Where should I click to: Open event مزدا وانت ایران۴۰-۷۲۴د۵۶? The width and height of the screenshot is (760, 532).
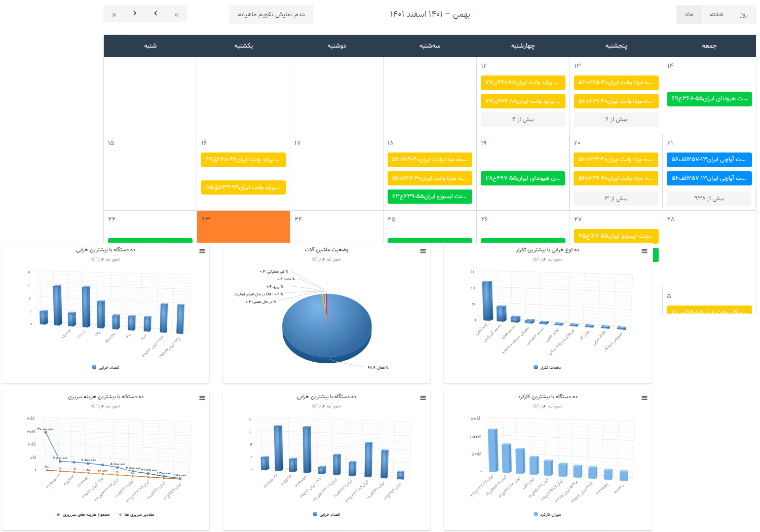[616, 160]
